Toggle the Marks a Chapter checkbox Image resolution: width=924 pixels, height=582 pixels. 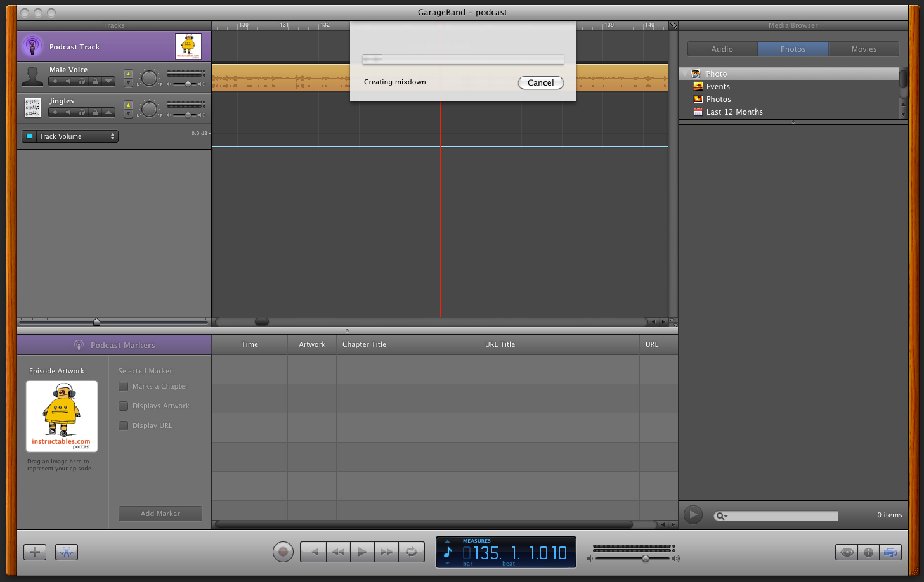pos(124,386)
